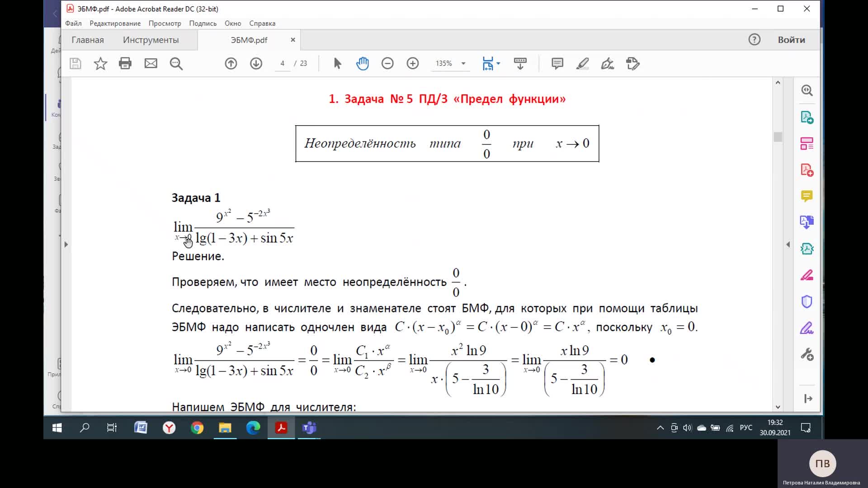Open the search magnifier in right panel
The image size is (868, 488).
(x=807, y=90)
